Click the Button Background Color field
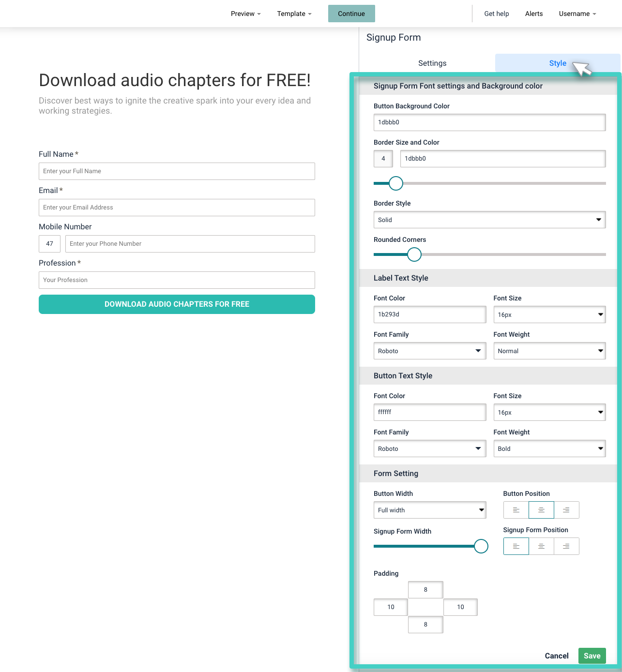Screen dimensions: 622x672 (489, 122)
